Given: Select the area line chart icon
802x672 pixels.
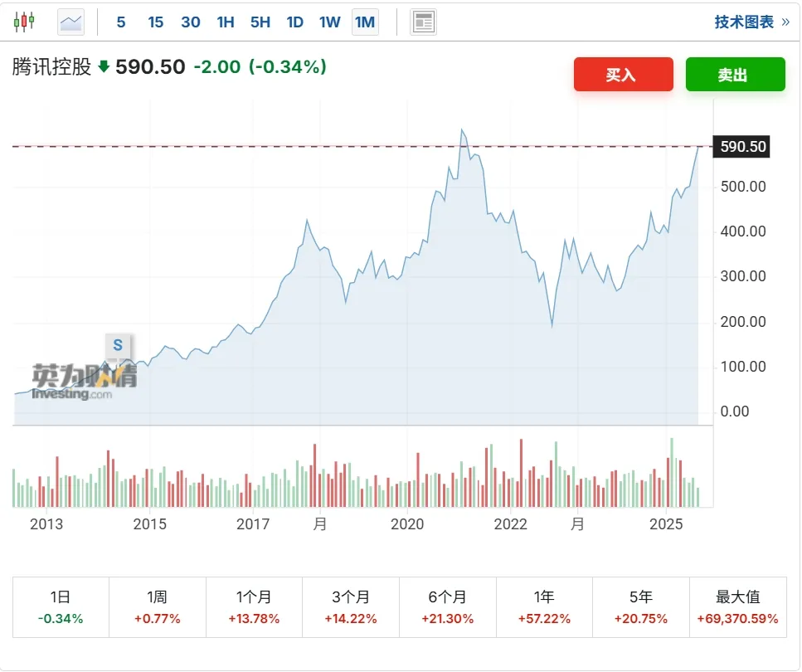Looking at the screenshot, I should (x=71, y=22).
